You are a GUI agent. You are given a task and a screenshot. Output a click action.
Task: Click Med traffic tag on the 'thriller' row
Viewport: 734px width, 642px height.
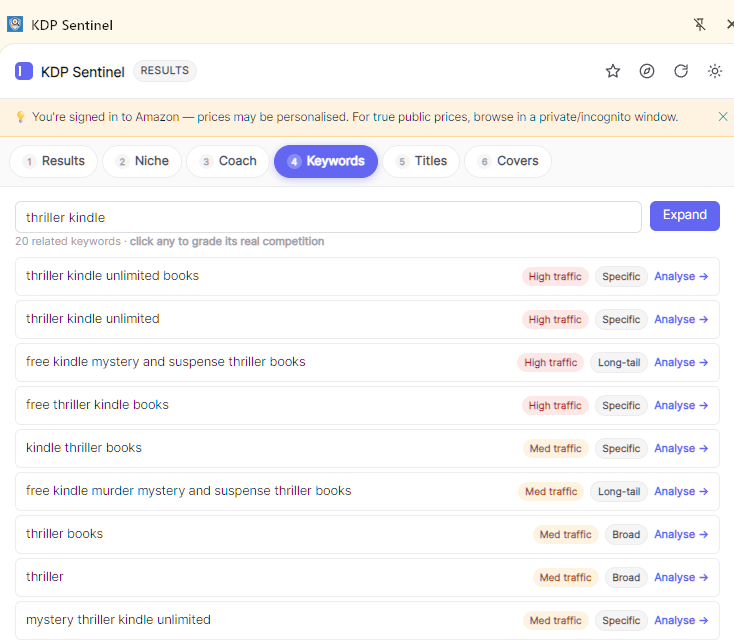point(565,578)
